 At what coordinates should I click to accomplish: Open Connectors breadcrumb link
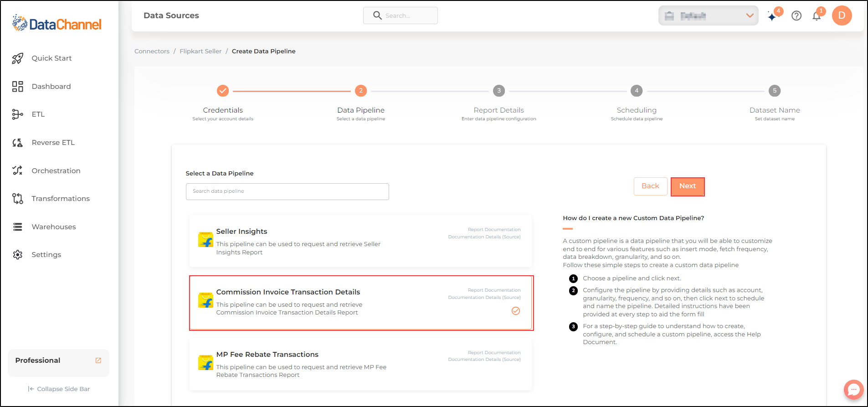152,52
